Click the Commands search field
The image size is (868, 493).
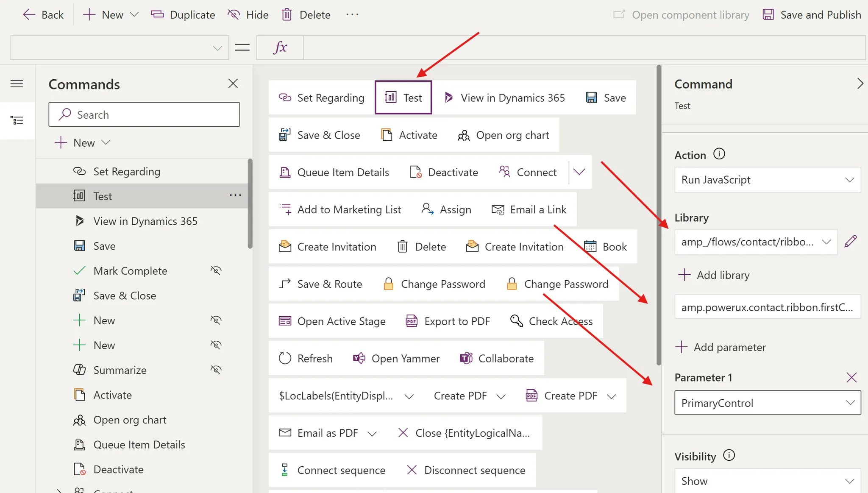[144, 115]
